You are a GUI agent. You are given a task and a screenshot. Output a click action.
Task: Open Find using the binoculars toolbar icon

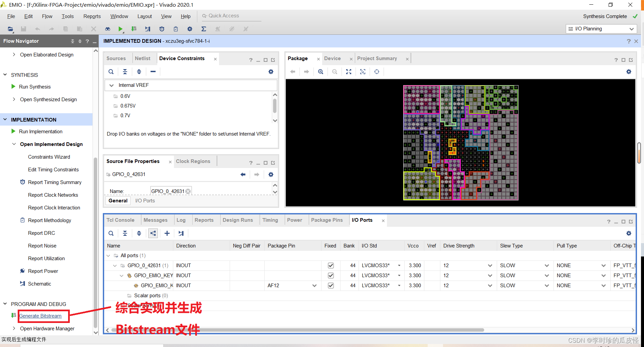coord(108,29)
